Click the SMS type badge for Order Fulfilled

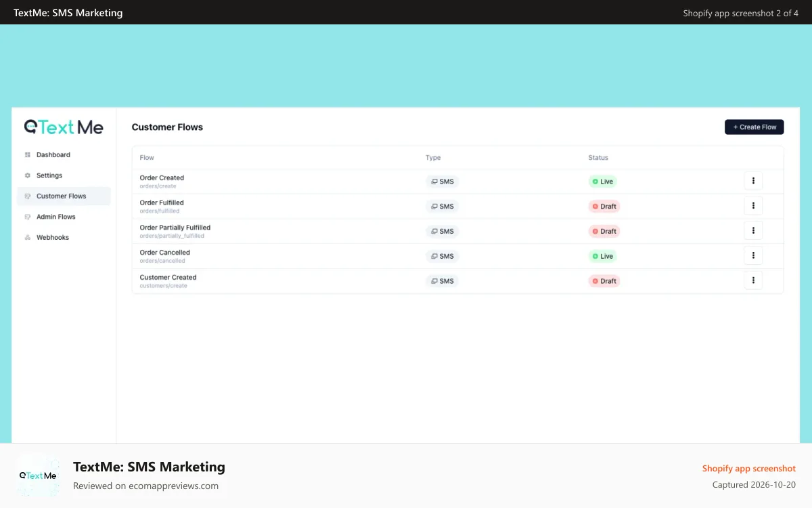(x=443, y=207)
